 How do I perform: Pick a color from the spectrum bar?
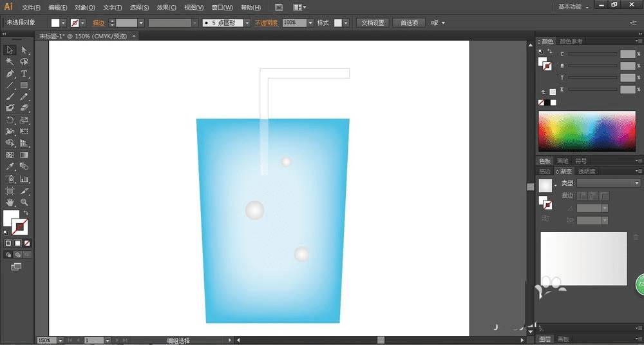click(586, 132)
